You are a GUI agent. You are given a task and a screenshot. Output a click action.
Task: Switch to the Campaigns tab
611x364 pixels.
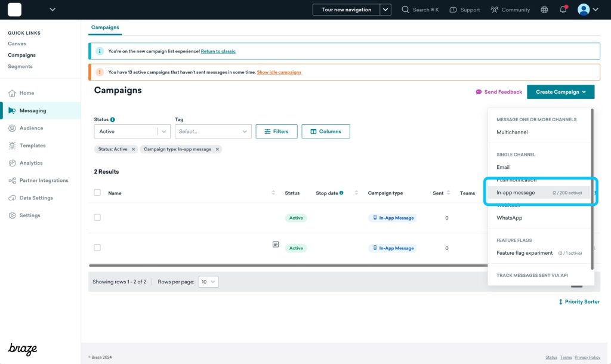[105, 27]
